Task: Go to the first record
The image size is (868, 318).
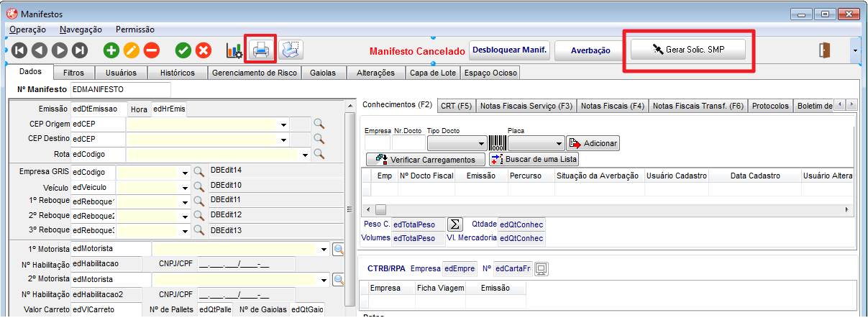Action: click(x=19, y=50)
